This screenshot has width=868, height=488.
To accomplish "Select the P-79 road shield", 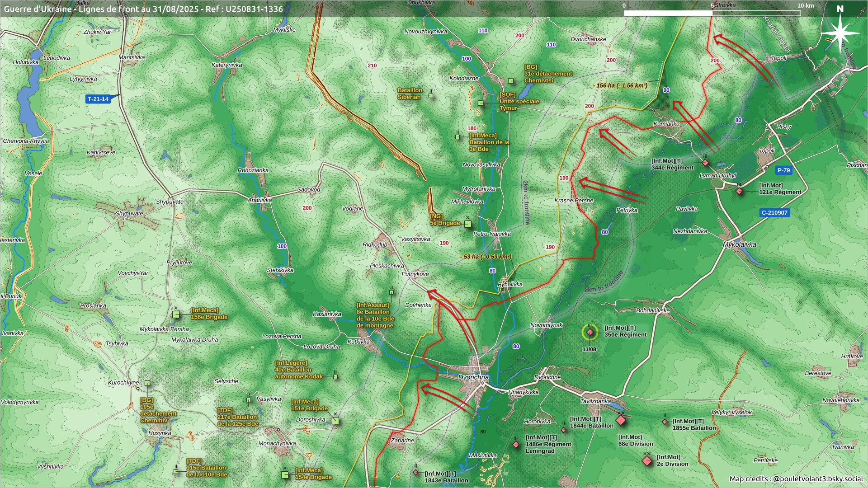I will [783, 170].
